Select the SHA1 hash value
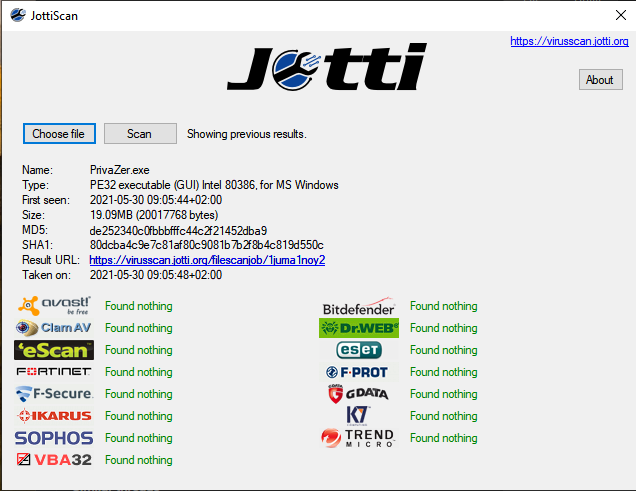This screenshot has width=636, height=491. point(206,245)
